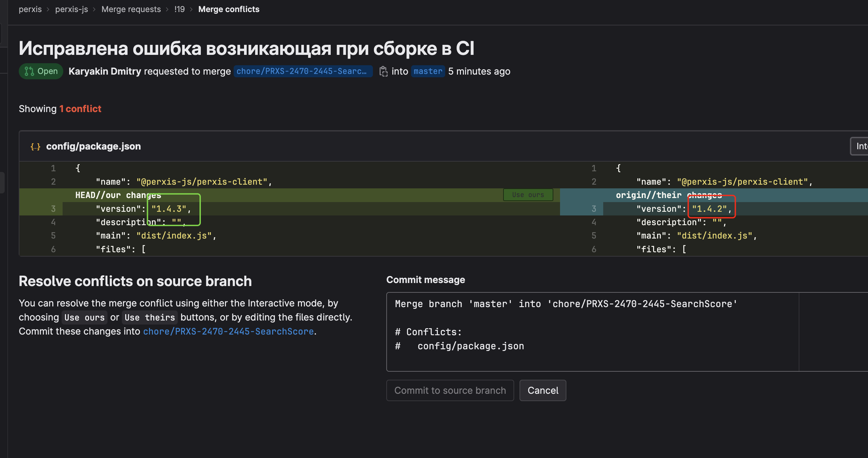Click the Resolve conflicts on source branch heading

[135, 281]
